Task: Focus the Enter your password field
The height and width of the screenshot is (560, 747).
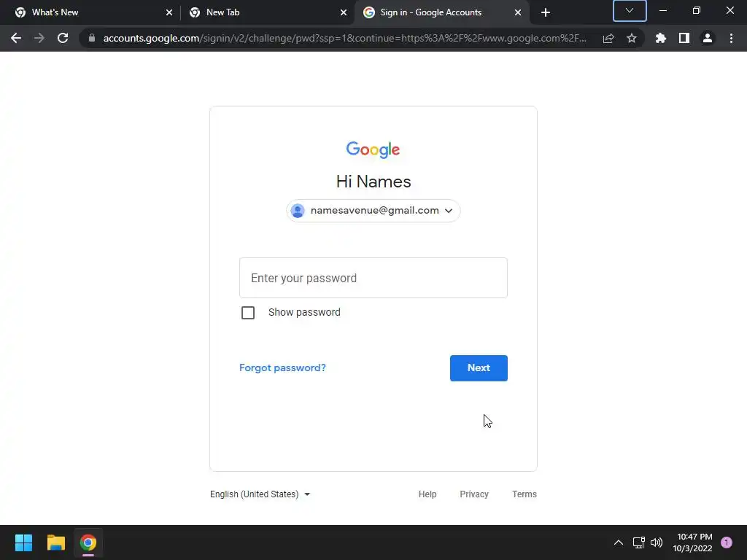Action: (373, 278)
